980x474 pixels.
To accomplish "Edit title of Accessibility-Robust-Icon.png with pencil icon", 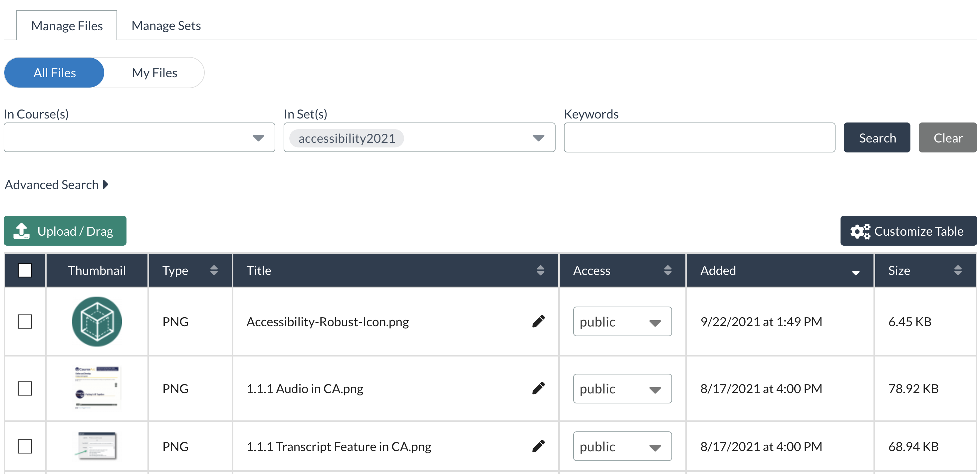I will (538, 322).
